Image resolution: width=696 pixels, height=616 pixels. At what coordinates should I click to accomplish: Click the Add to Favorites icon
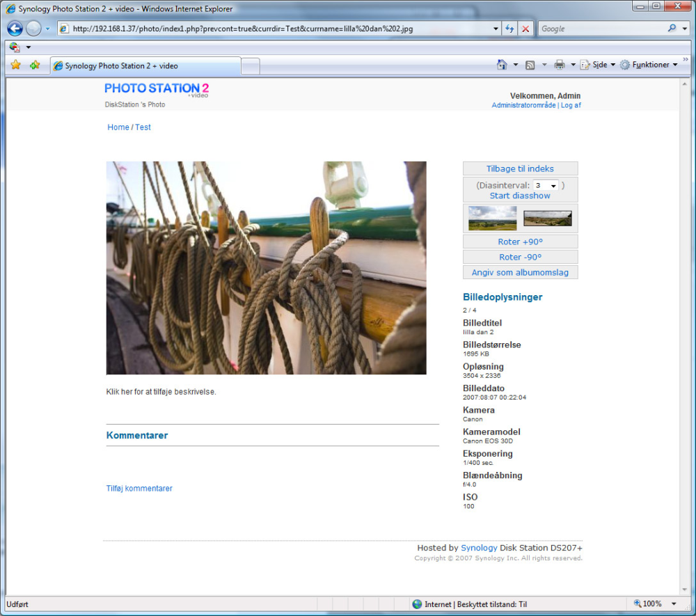[x=35, y=65]
